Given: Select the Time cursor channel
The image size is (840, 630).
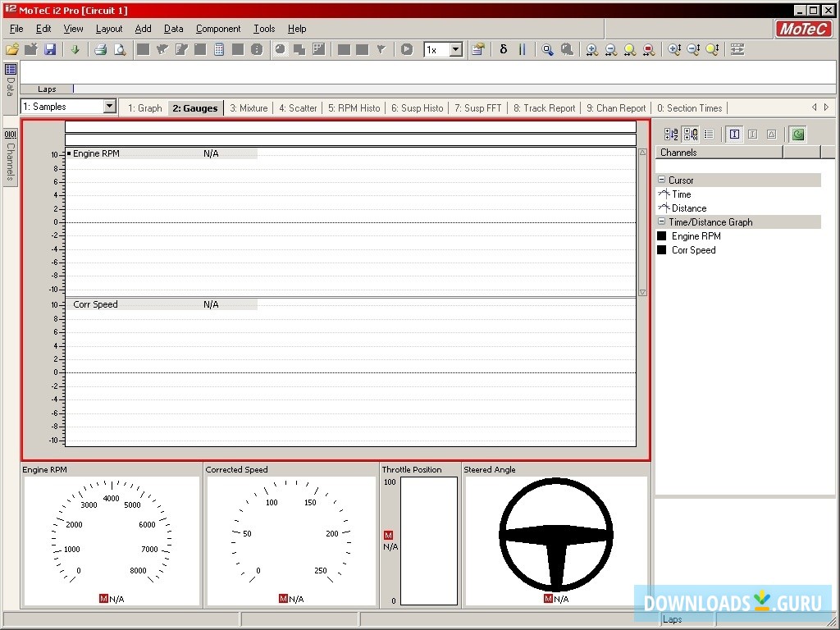Looking at the screenshot, I should tap(682, 194).
